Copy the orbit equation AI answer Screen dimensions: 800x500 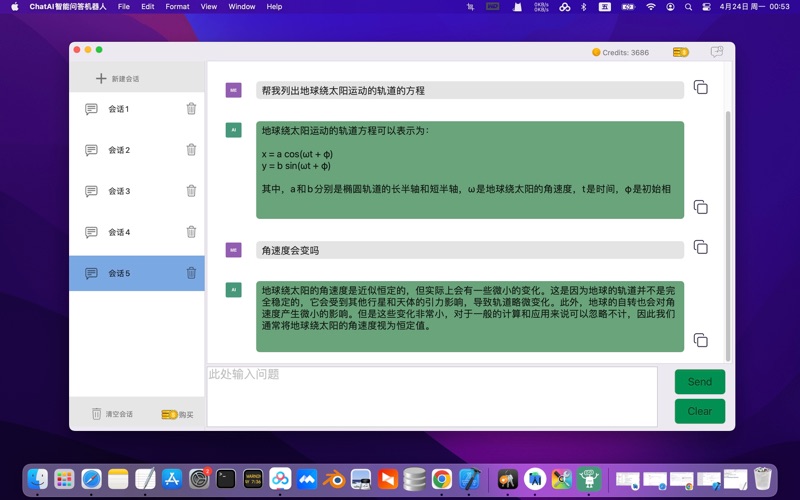[x=700, y=207]
